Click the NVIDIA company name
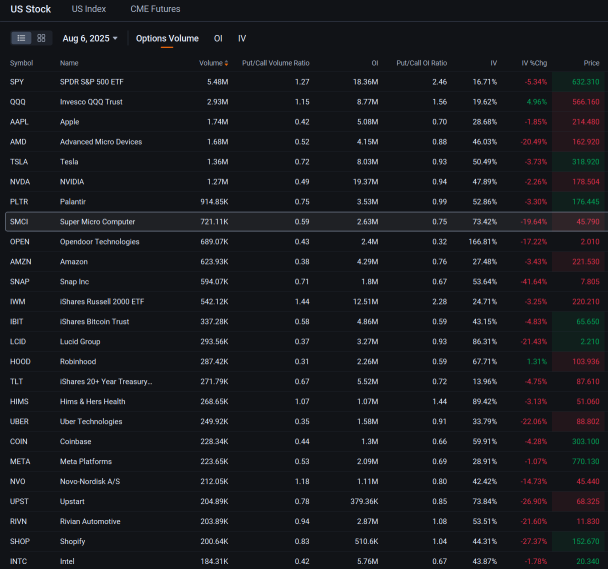Image resolution: width=608 pixels, height=569 pixels. (72, 182)
